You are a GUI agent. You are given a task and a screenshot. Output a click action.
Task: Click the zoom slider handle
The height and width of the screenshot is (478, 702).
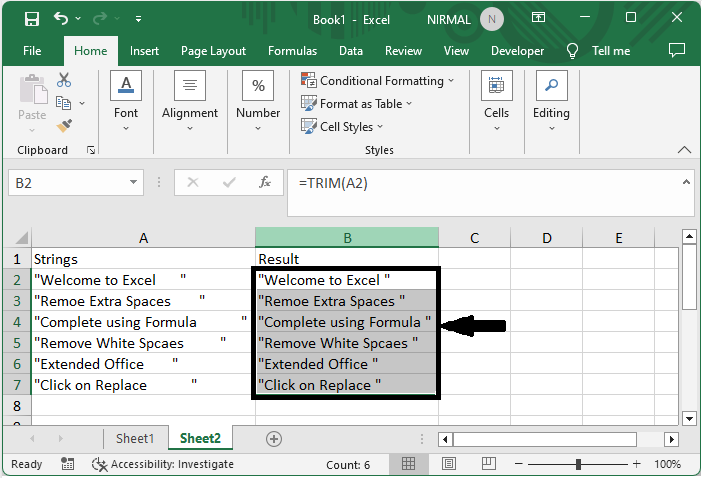click(x=578, y=464)
